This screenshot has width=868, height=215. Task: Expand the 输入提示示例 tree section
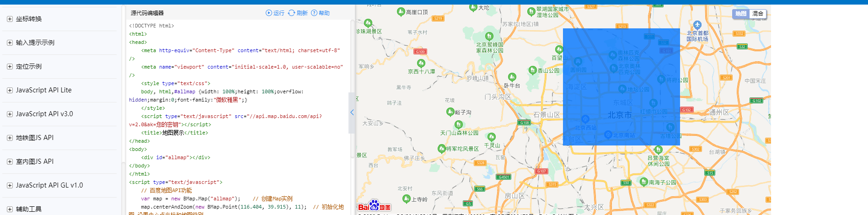coord(10,43)
